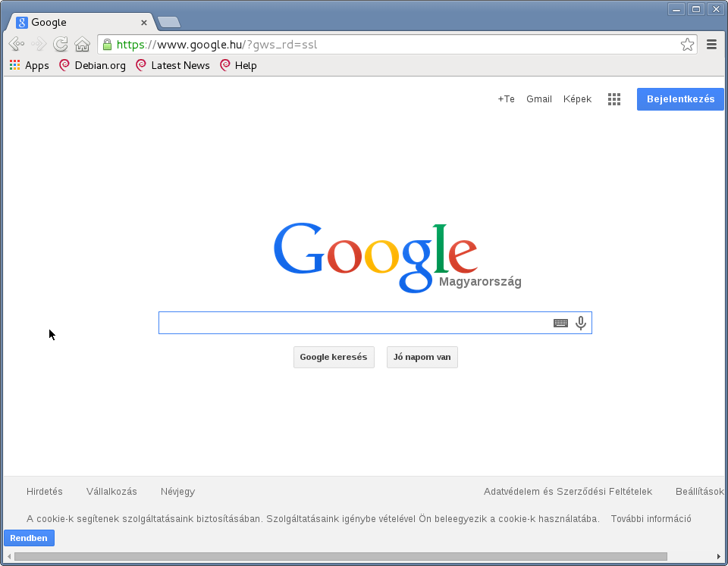Click the Jó napom van button
Image resolution: width=728 pixels, height=566 pixels.
(422, 357)
